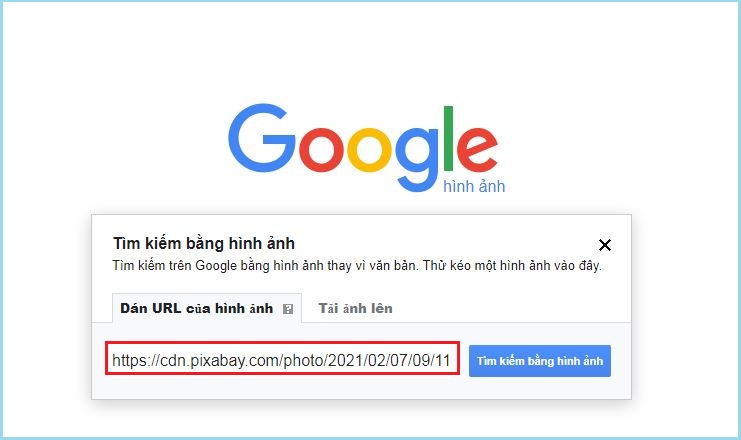
Task: Click the description text about dragging an image
Action: (x=357, y=266)
